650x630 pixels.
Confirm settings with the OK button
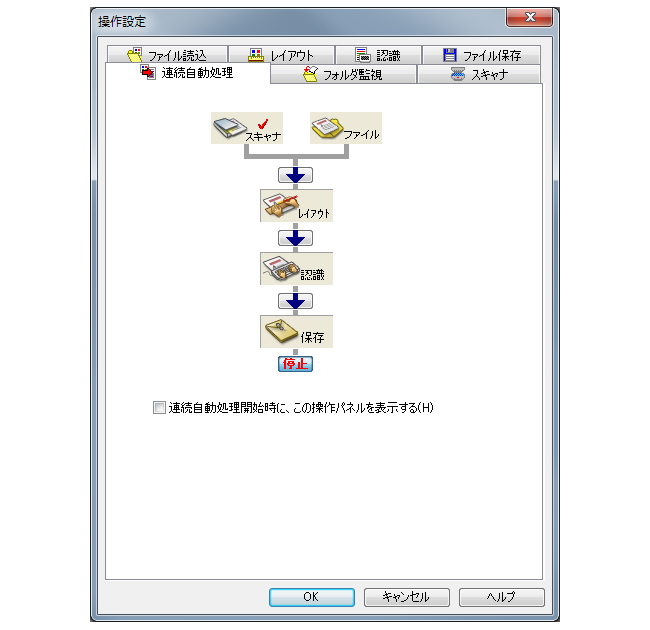pos(312,597)
